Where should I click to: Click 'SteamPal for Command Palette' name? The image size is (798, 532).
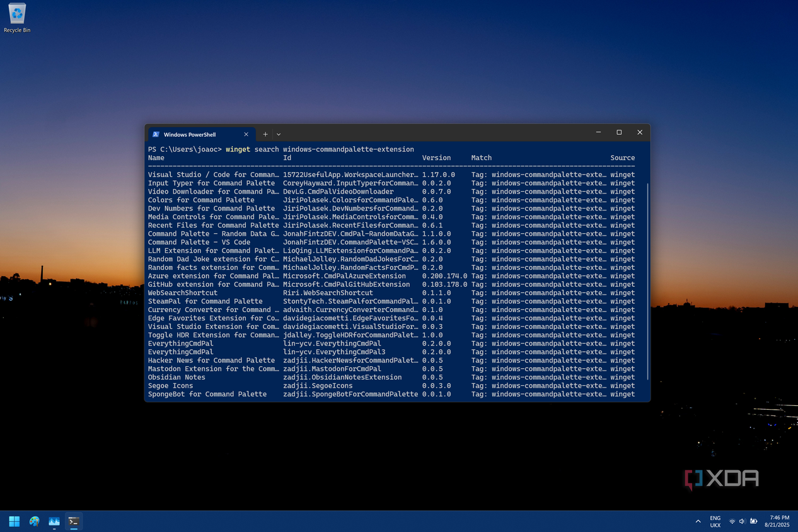click(205, 301)
